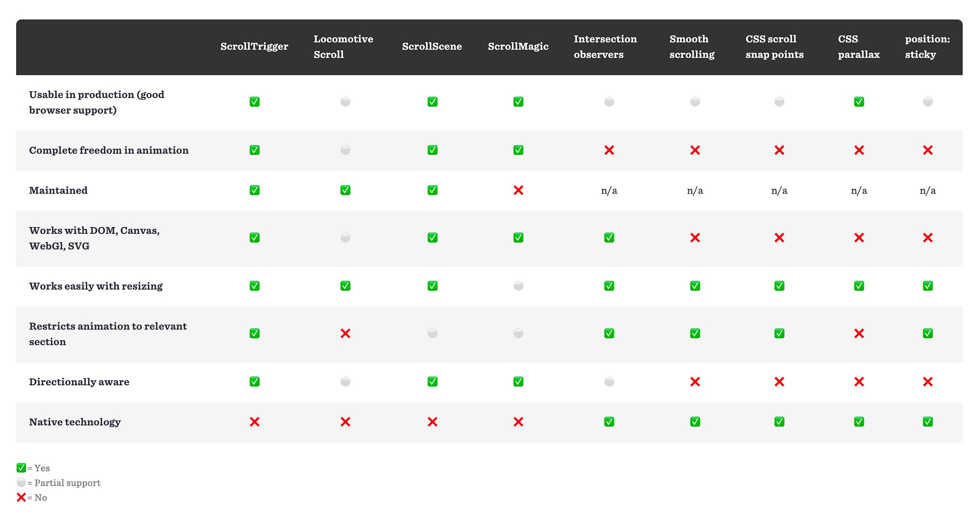Select Intersection observers' checkmark in Native technology row
This screenshot has height=526, width=980.
click(609, 422)
